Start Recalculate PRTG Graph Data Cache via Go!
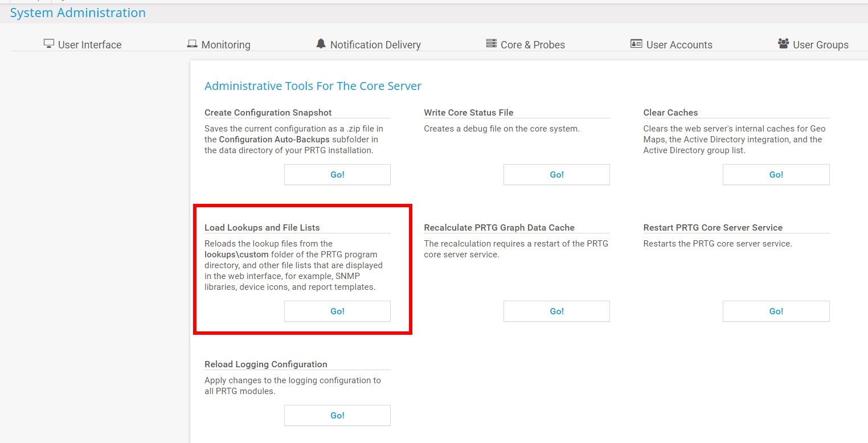The image size is (868, 443). 556,311
